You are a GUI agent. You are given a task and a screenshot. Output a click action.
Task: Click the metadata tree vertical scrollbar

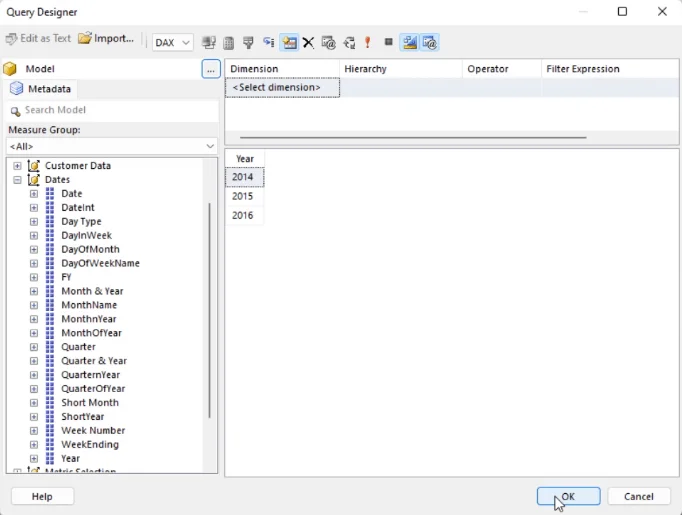pos(210,310)
